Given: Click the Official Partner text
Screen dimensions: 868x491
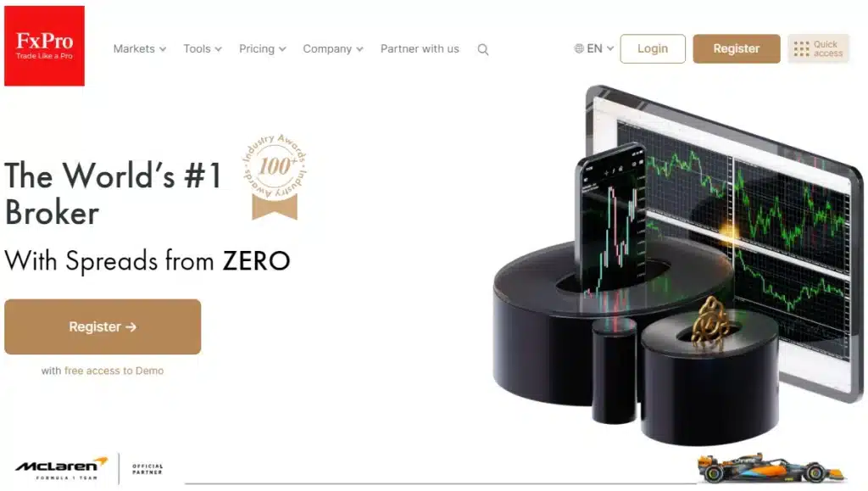Looking at the screenshot, I should [147, 469].
